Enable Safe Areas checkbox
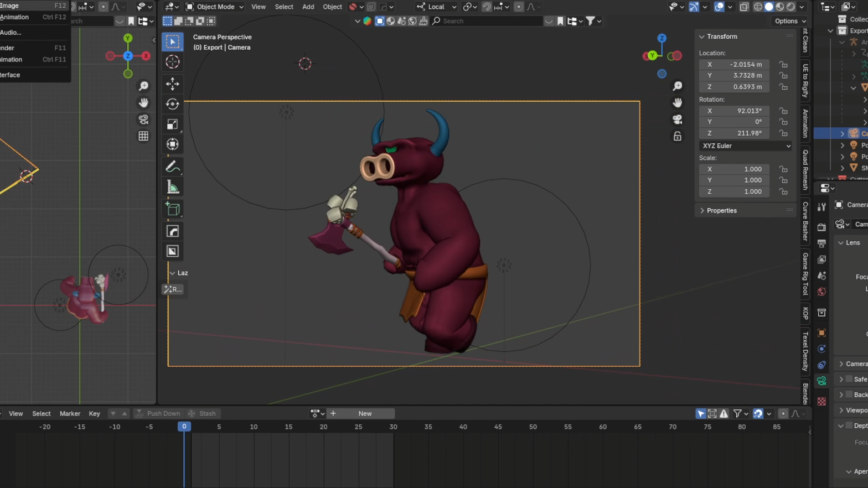 coord(849,379)
